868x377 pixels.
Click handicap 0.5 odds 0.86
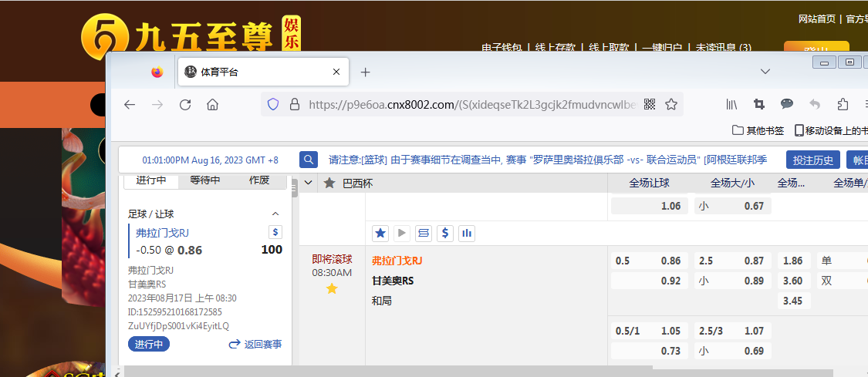click(650, 261)
